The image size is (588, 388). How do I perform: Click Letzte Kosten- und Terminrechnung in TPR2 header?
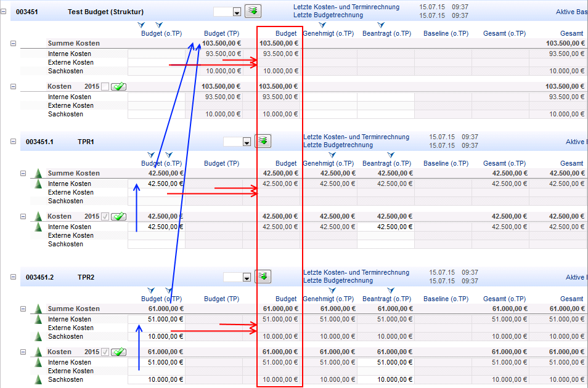(356, 272)
